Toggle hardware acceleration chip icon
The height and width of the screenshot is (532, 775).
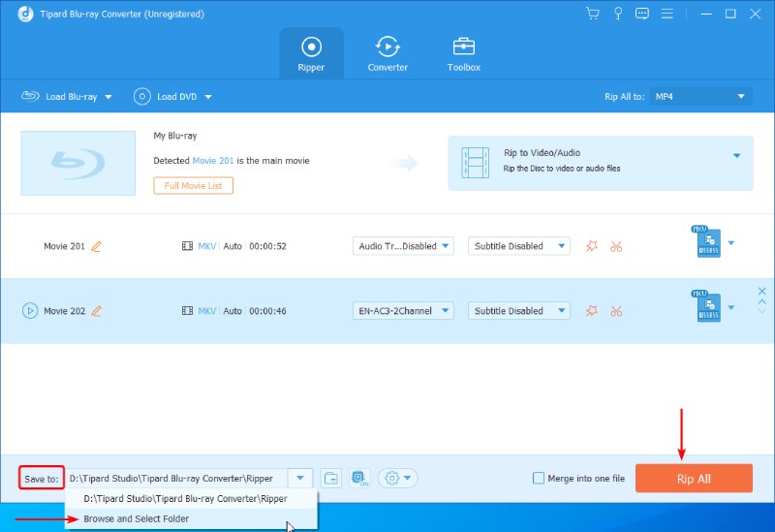(x=359, y=478)
